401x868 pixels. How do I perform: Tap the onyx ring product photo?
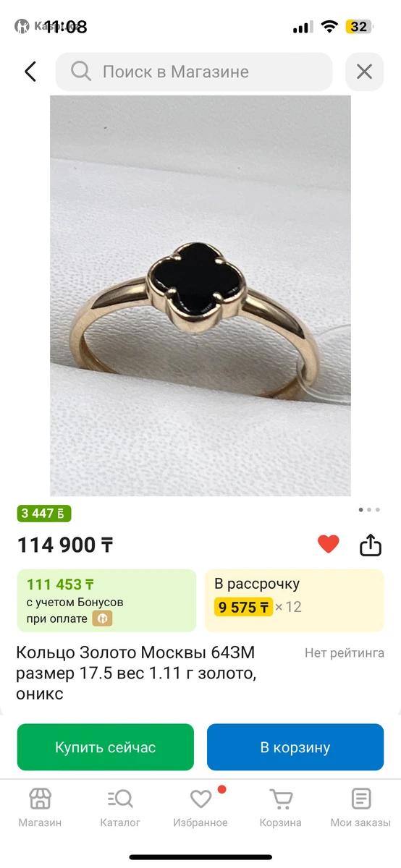tap(200, 295)
